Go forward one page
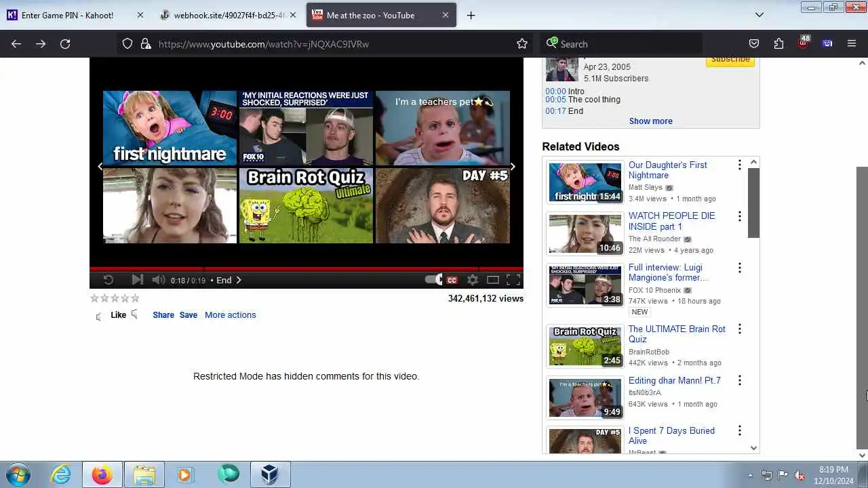The height and width of the screenshot is (488, 868). pos(41,43)
